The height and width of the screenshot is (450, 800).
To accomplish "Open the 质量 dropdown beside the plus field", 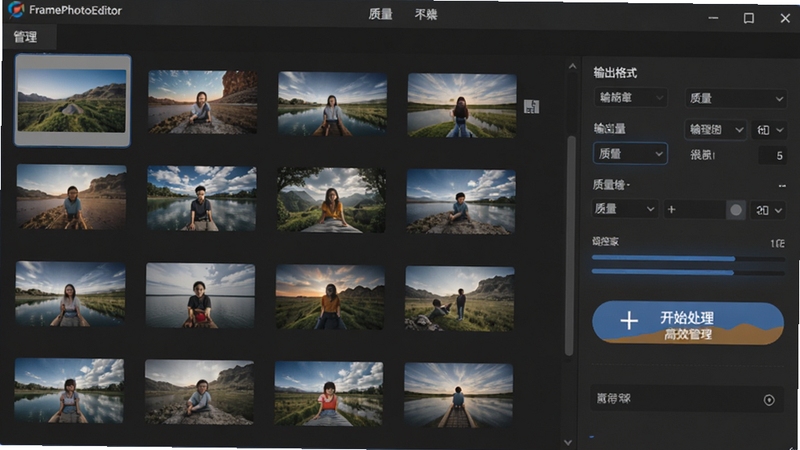I will point(624,209).
